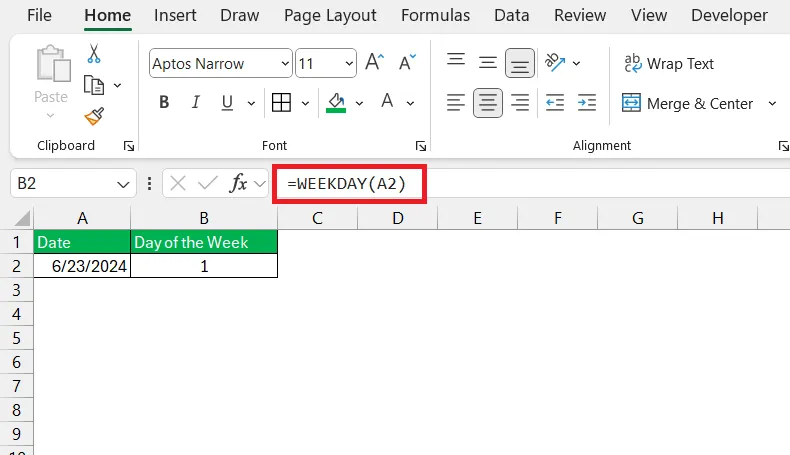Image resolution: width=790 pixels, height=455 pixels.
Task: Apply borders with the grid icon
Action: click(x=281, y=103)
